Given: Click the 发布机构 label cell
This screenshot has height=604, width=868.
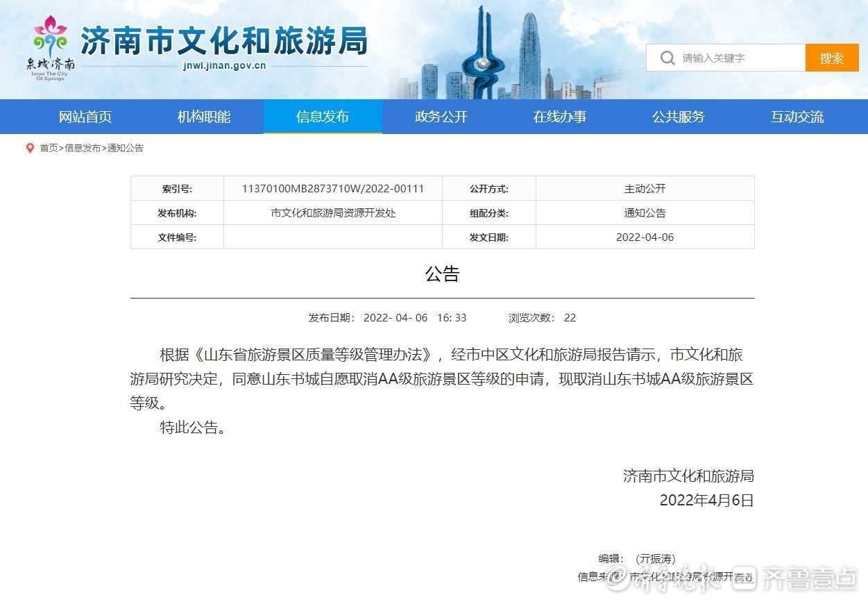Looking at the screenshot, I should pos(177,213).
